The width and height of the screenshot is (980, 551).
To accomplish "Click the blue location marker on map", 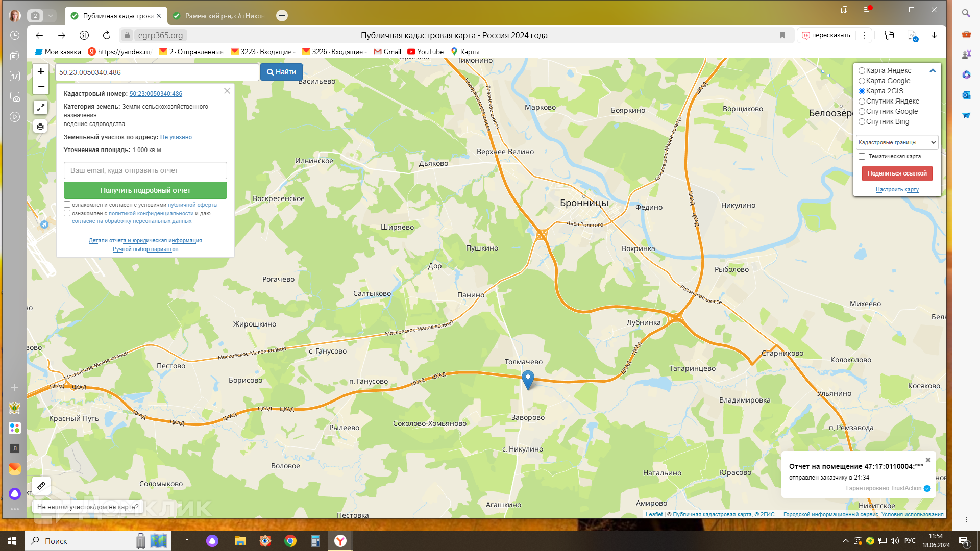I will click(528, 379).
